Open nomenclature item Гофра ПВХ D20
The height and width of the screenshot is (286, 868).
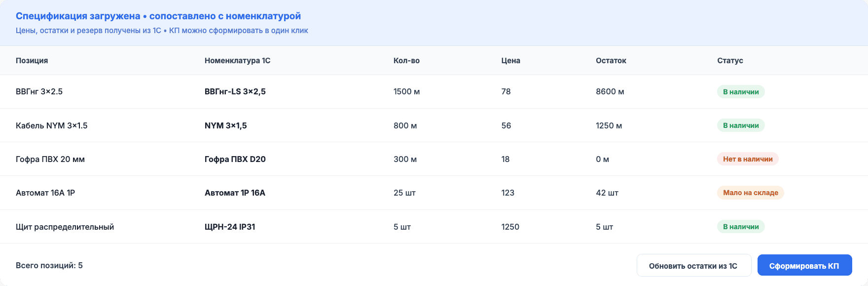(x=235, y=159)
